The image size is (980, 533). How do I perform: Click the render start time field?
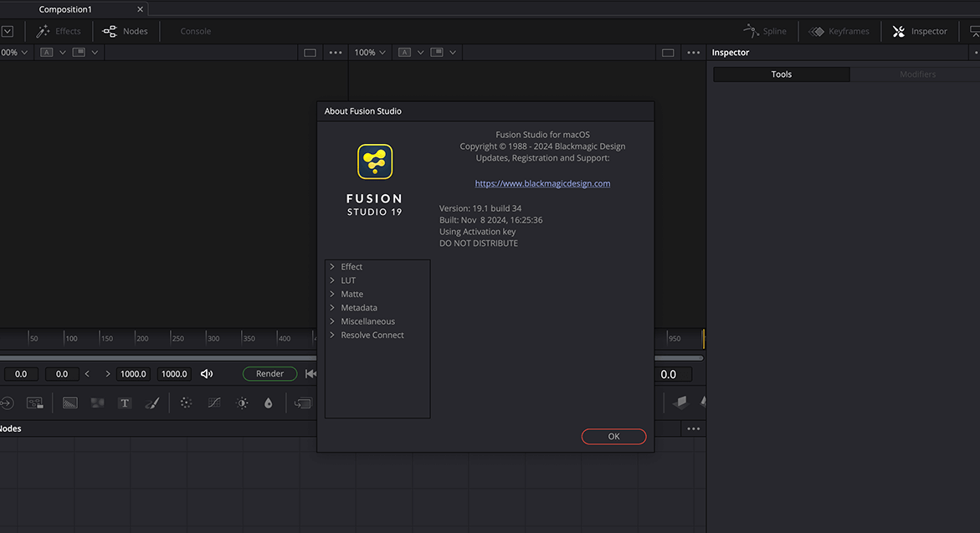click(x=61, y=374)
